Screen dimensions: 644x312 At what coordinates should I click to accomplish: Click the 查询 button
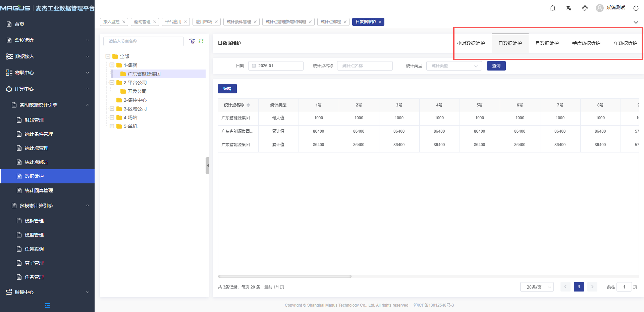[x=496, y=66]
